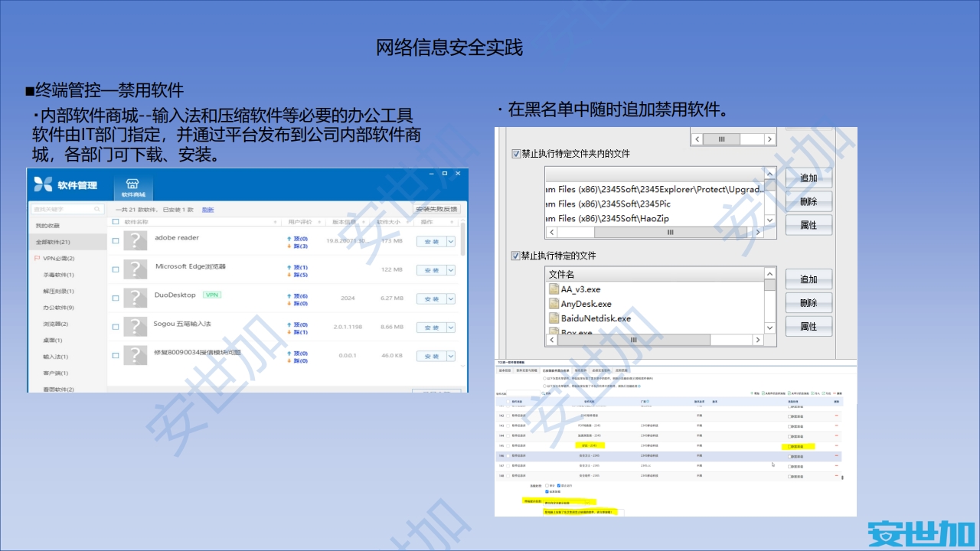Screen dimensions: 980x551
Task: Click the search magnifier in software search box
Action: pyautogui.click(x=97, y=209)
